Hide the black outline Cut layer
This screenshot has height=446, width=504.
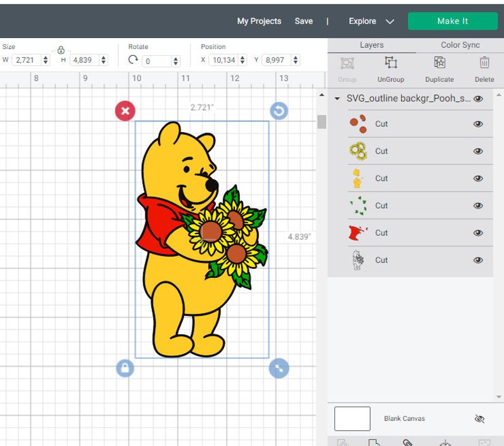478,260
